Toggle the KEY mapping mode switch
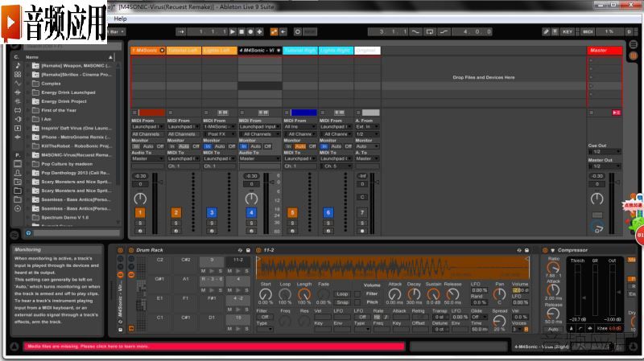The height and width of the screenshot is (361, 644). click(568, 31)
